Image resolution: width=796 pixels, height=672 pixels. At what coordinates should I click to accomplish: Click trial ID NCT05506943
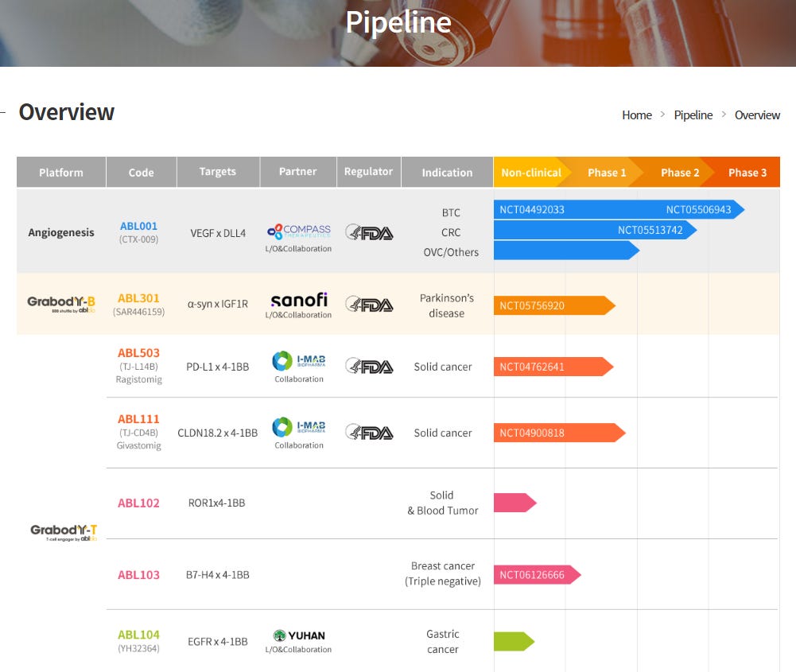coord(698,210)
